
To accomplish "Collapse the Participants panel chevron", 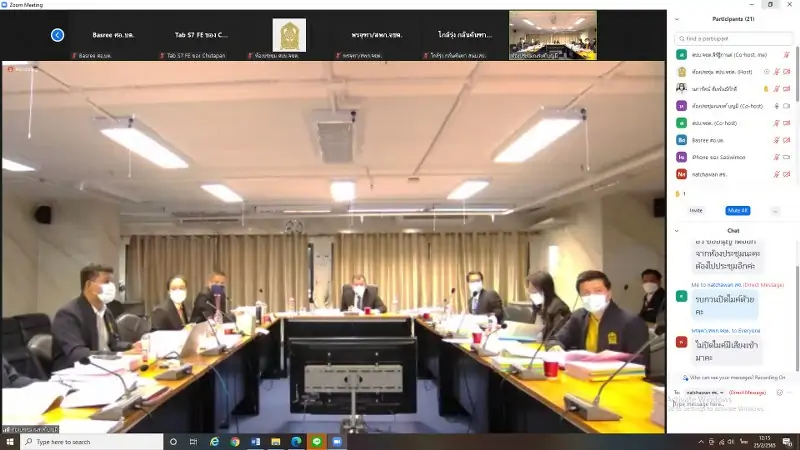I will 677,19.
